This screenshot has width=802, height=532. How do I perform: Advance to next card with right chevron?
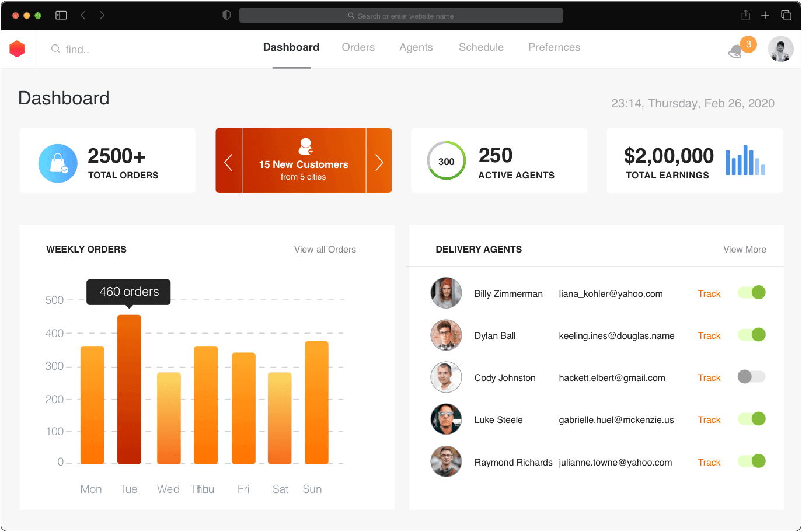(379, 162)
